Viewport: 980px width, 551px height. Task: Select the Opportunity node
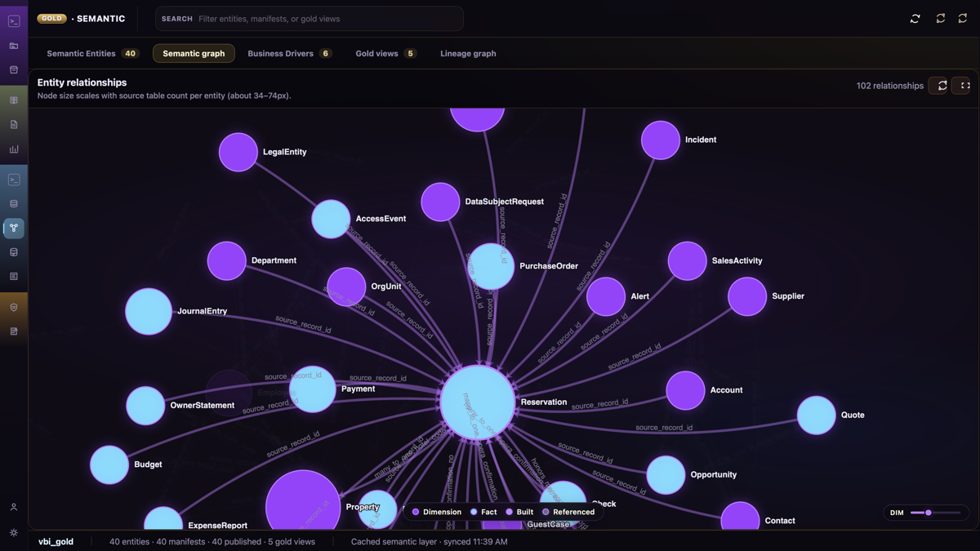pos(666,475)
